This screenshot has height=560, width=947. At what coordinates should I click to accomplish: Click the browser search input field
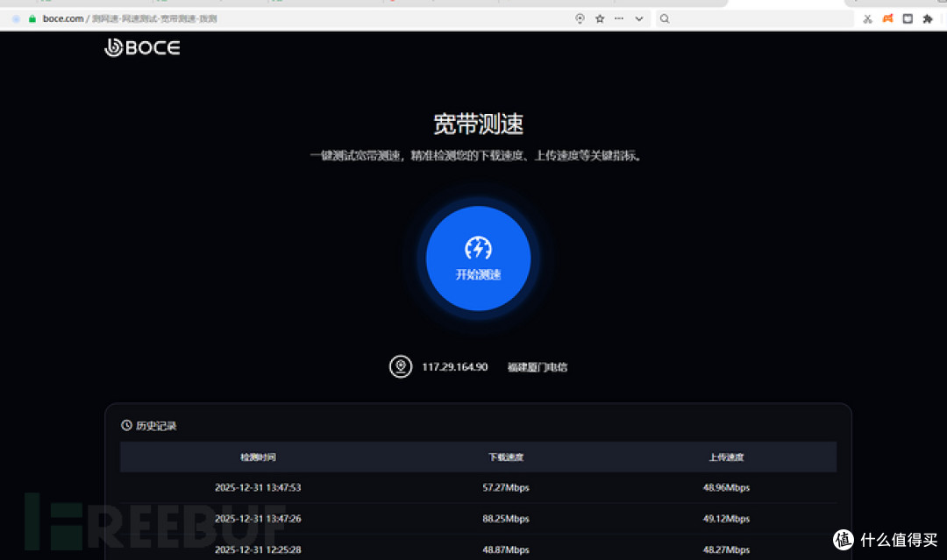[x=755, y=18]
